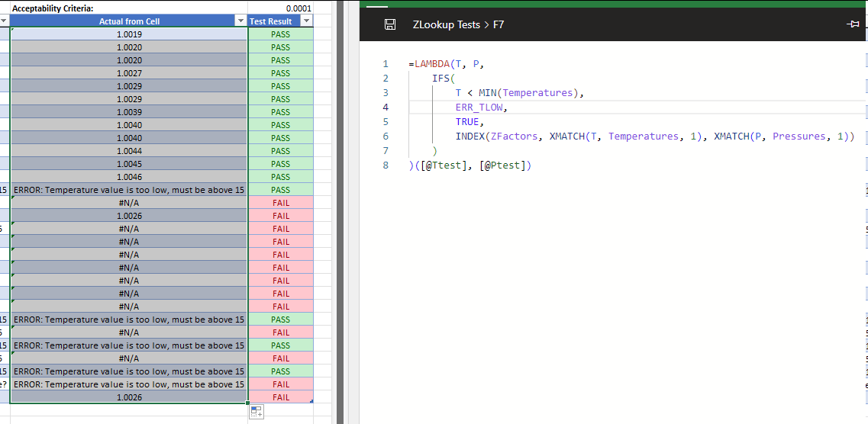Open the Test Result filter dropdown
The height and width of the screenshot is (424, 868).
tap(306, 21)
